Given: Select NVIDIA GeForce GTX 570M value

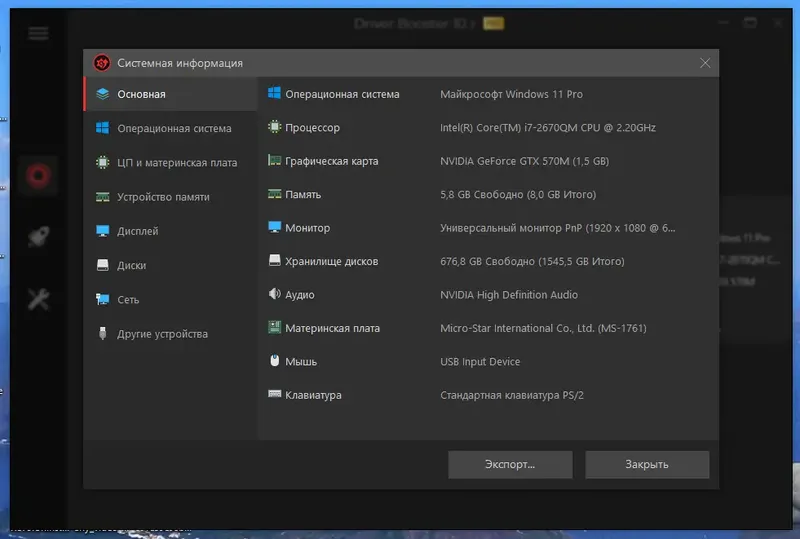Looking at the screenshot, I should (x=524, y=161).
